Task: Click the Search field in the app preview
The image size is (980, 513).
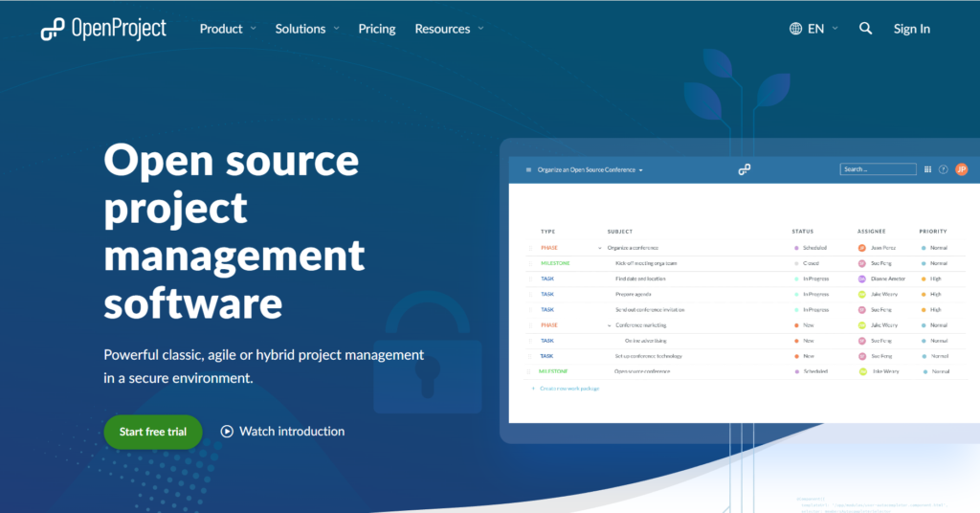Action: (878, 169)
